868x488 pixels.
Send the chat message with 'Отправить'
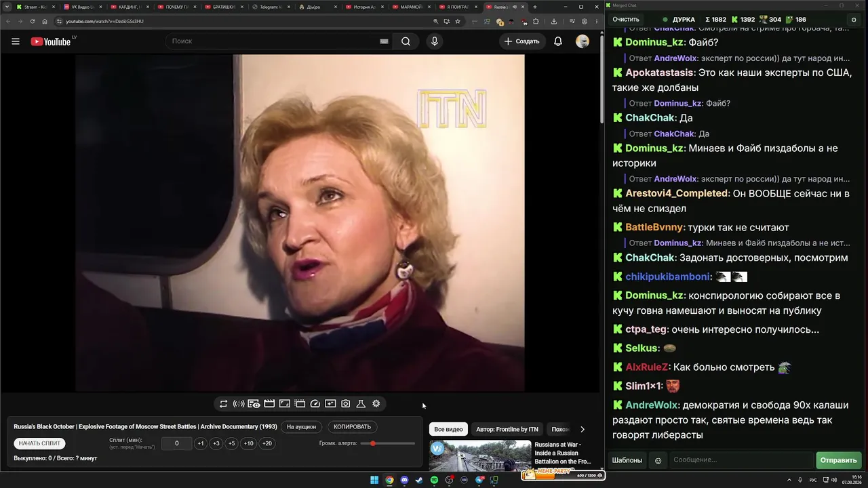839,460
